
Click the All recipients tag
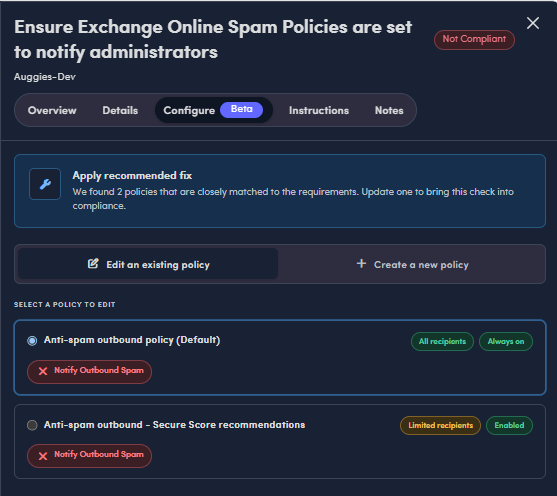442,341
